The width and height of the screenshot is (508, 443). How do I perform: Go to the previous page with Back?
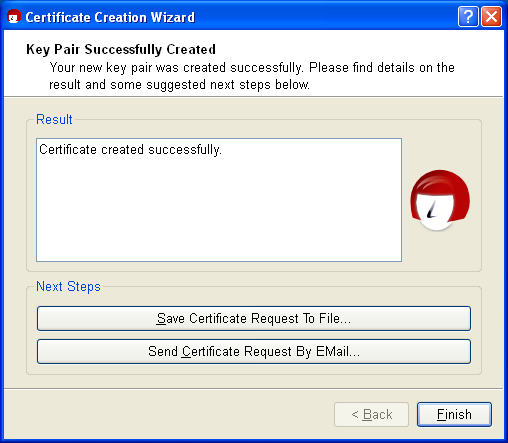[x=371, y=415]
